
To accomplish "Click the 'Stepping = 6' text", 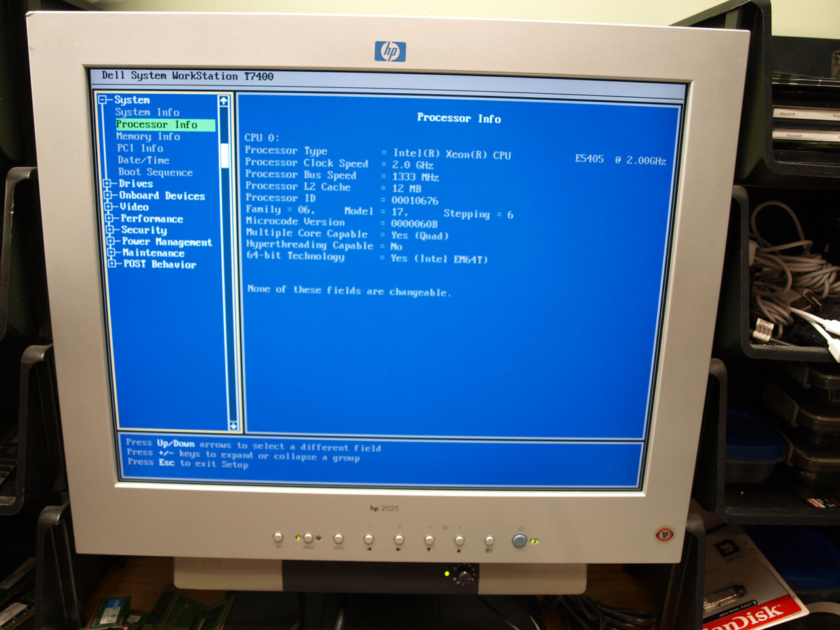I will (x=478, y=214).
